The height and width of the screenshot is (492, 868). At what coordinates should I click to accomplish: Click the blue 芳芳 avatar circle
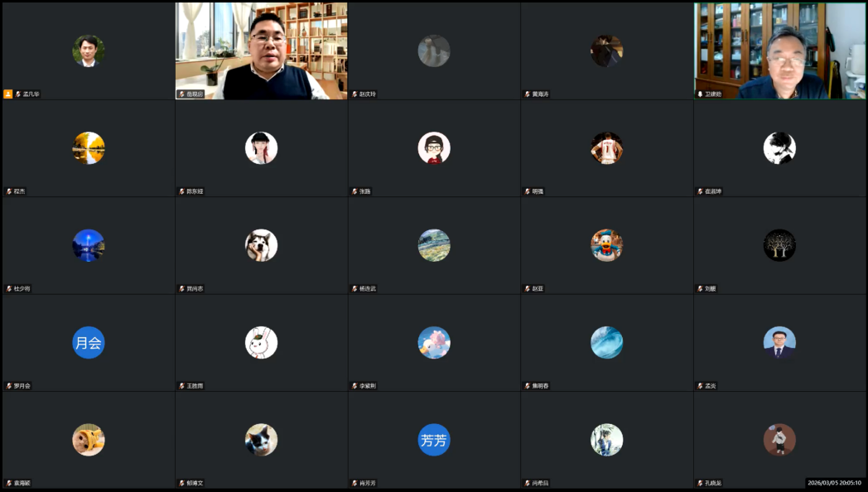[x=434, y=440]
